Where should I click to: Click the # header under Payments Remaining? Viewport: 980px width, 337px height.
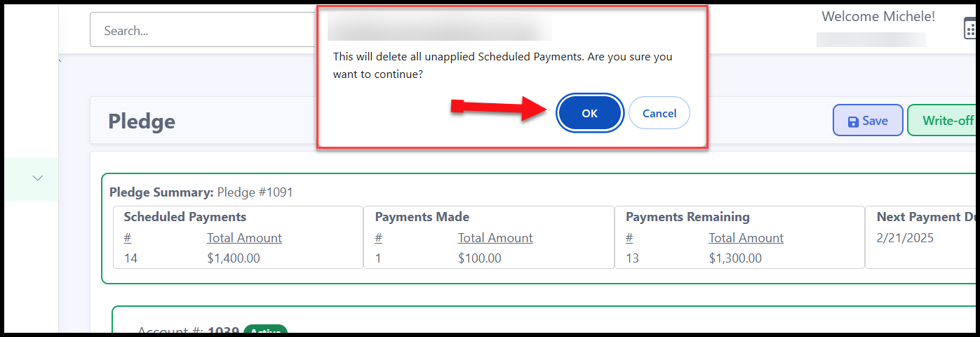pos(629,238)
